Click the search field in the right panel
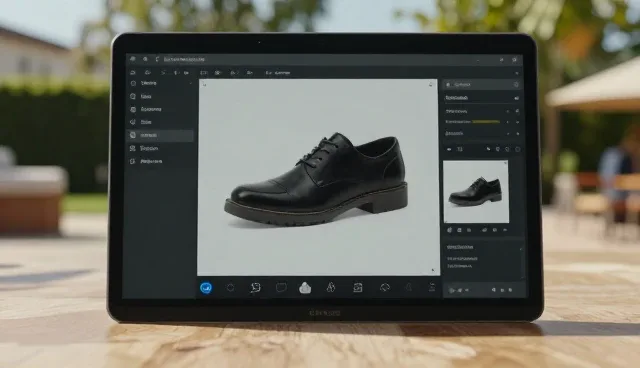The image size is (640, 368). point(482,84)
